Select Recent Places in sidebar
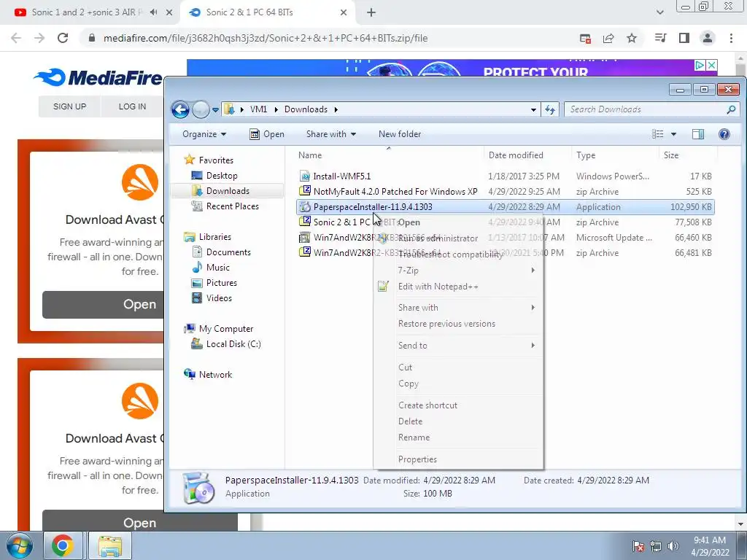 233,206
